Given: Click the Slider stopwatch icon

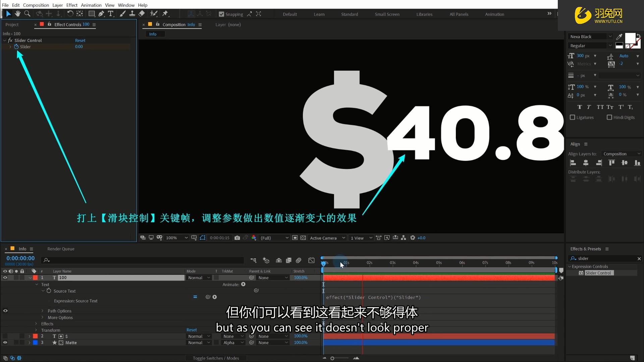Looking at the screenshot, I should click(x=16, y=47).
